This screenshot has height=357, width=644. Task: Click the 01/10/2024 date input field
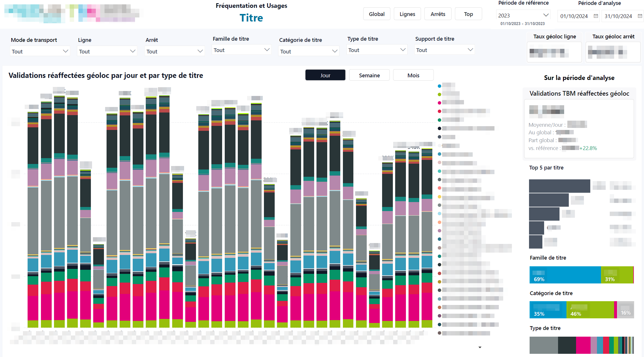click(574, 16)
